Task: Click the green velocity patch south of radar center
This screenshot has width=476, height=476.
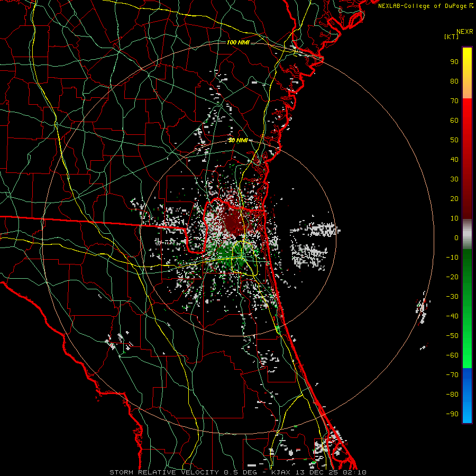Action: pos(228,253)
